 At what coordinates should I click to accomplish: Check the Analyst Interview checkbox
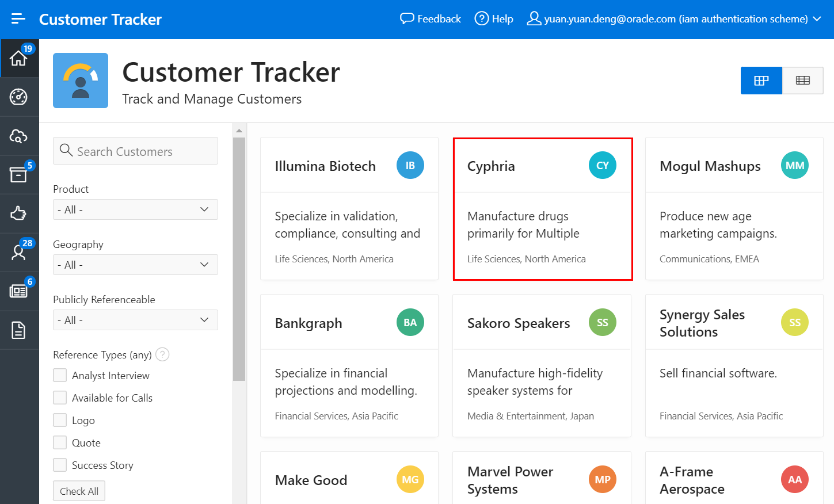(60, 375)
